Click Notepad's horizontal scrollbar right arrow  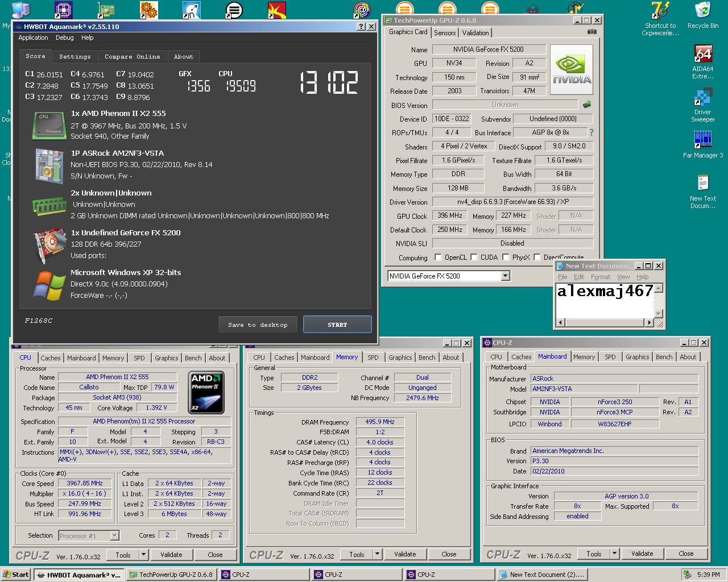click(x=649, y=322)
